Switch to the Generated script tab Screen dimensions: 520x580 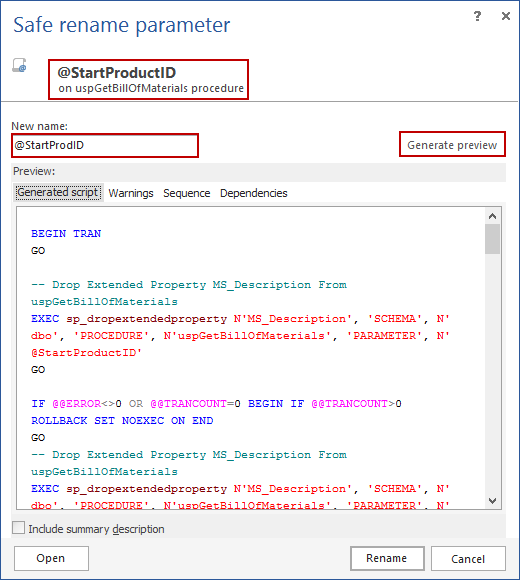pyautogui.click(x=58, y=193)
